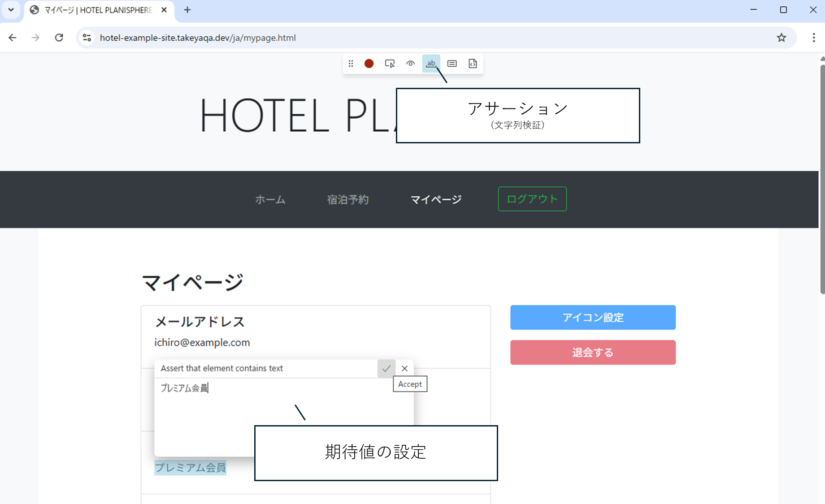Close the マイページ browser tab

(164, 10)
